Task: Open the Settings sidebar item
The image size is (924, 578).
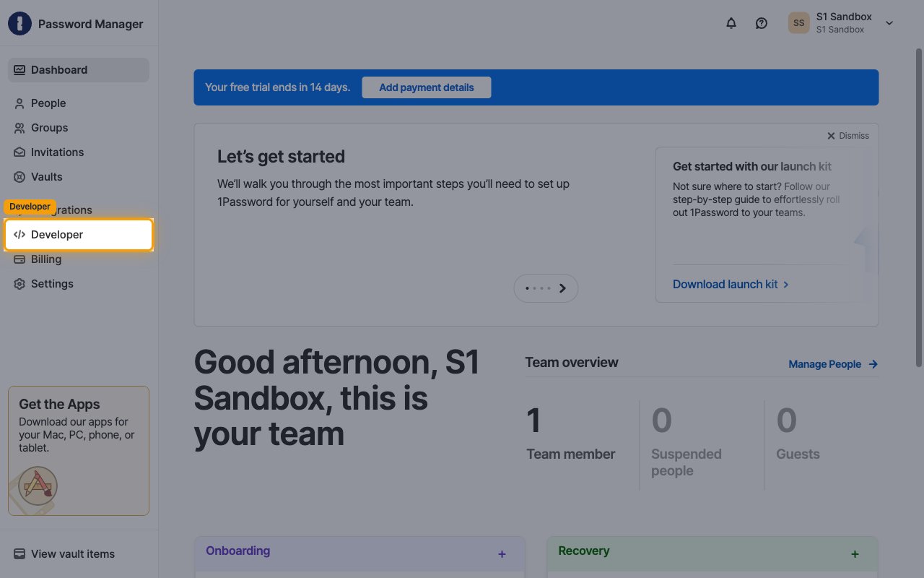Action: [x=79, y=284]
